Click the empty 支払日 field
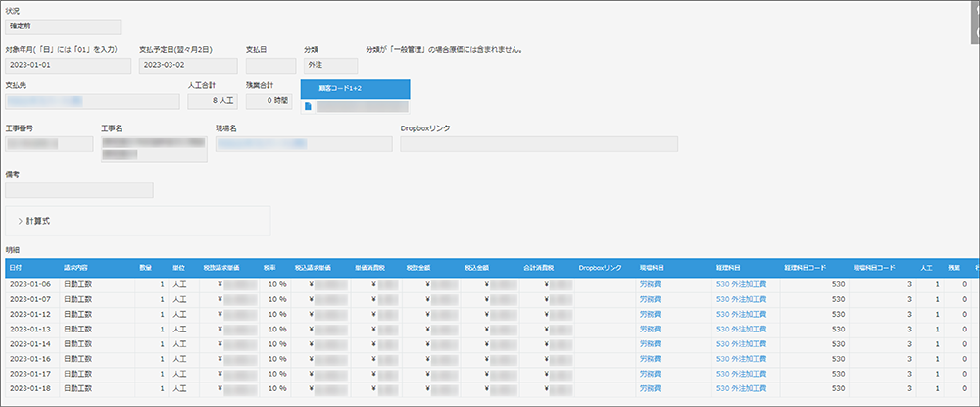Screen dimensions: 980x407 click(270, 66)
